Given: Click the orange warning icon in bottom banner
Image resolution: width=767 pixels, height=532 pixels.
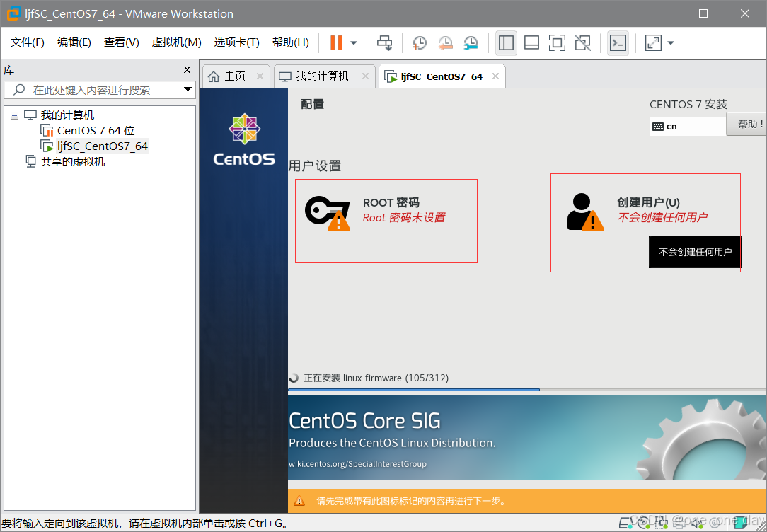Looking at the screenshot, I should click(299, 501).
